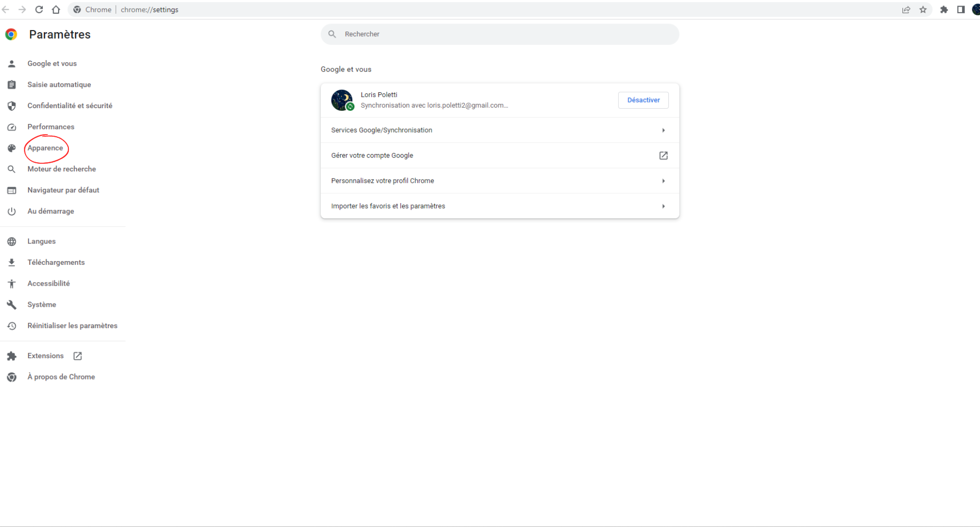Click the Réinitialiser history icon
The height and width of the screenshot is (527, 980).
(x=12, y=325)
